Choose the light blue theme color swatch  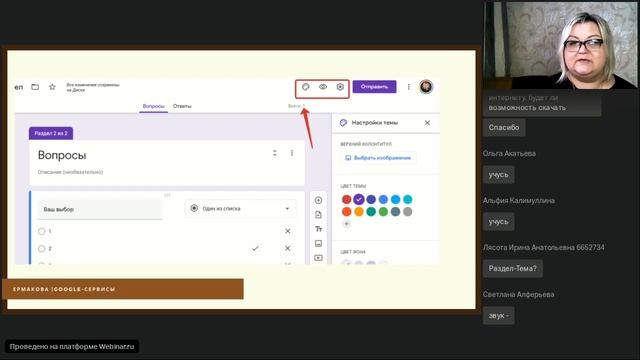396,199
